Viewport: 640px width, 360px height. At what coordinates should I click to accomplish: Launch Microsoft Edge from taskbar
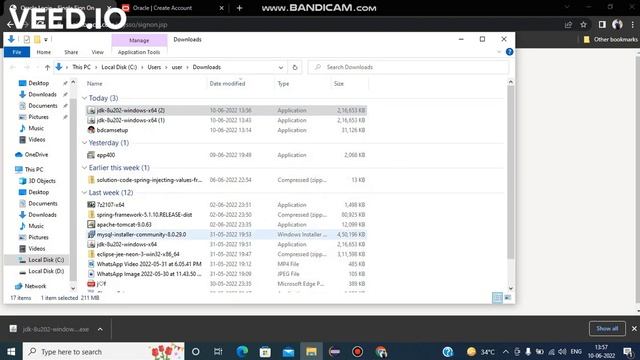242,351
